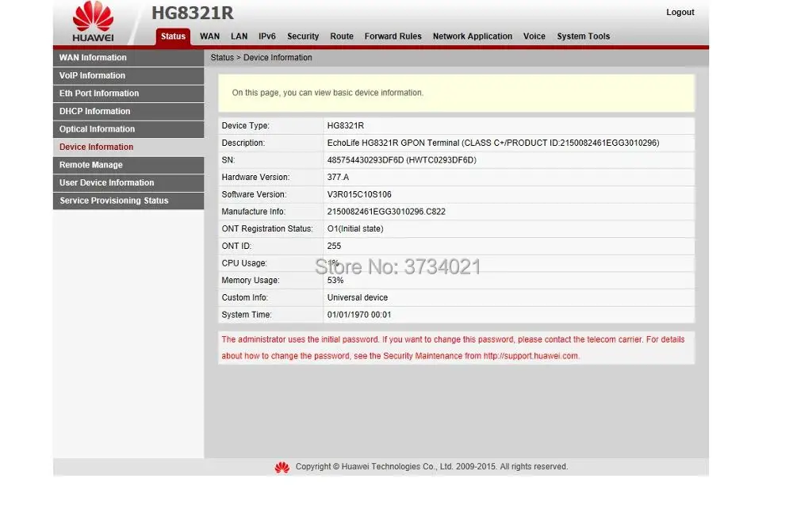This screenshot has height=532, width=793.
Task: Select VoIP Information sidebar item
Action: (x=128, y=75)
